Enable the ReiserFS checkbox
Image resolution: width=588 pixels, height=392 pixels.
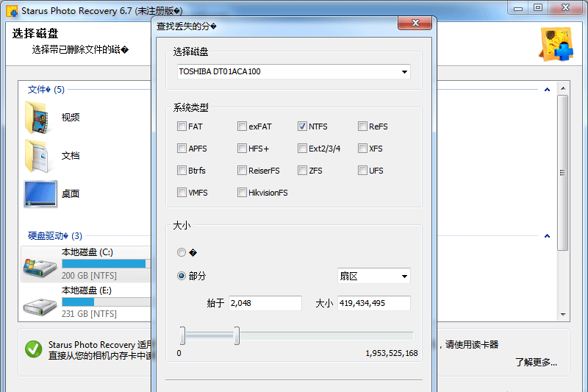tap(242, 171)
